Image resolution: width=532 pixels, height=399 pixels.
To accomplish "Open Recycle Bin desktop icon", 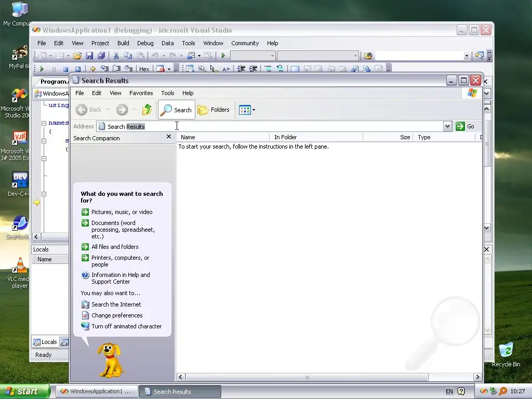I will [506, 354].
